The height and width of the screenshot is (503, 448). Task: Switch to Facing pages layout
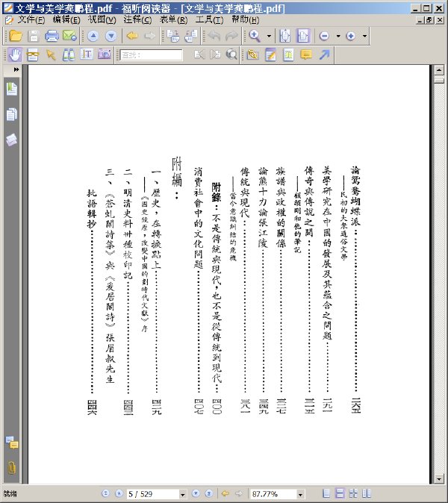tap(353, 493)
